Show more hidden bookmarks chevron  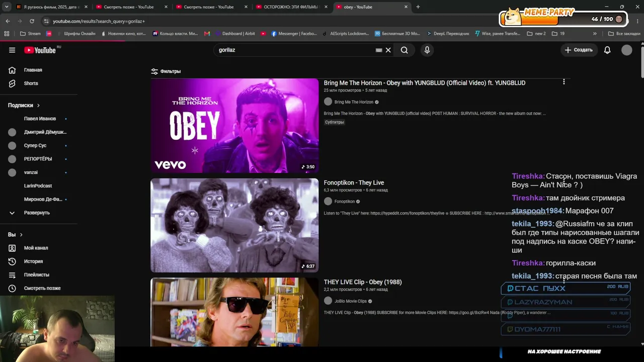[x=595, y=34]
